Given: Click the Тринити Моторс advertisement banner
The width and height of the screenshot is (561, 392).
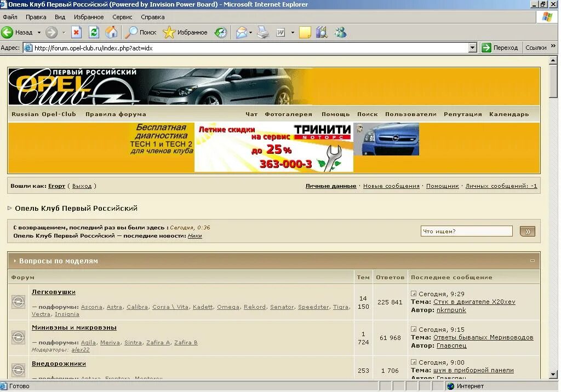Looking at the screenshot, I should [274, 147].
